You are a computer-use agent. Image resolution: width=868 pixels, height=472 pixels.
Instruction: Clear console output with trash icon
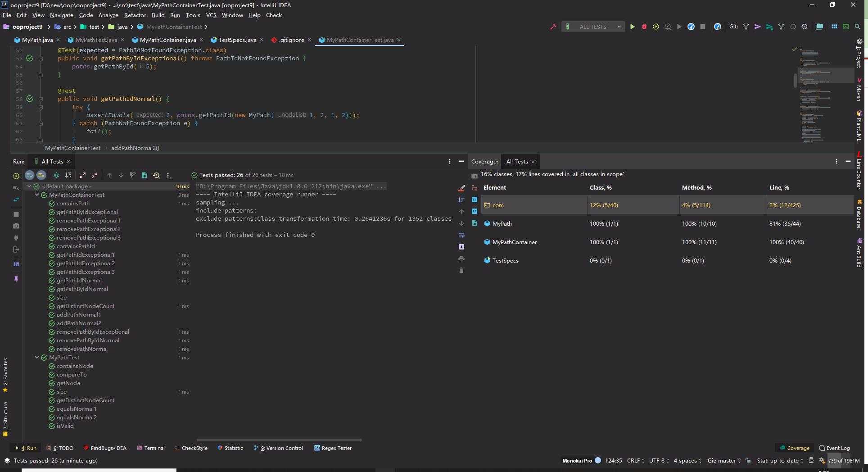click(461, 270)
